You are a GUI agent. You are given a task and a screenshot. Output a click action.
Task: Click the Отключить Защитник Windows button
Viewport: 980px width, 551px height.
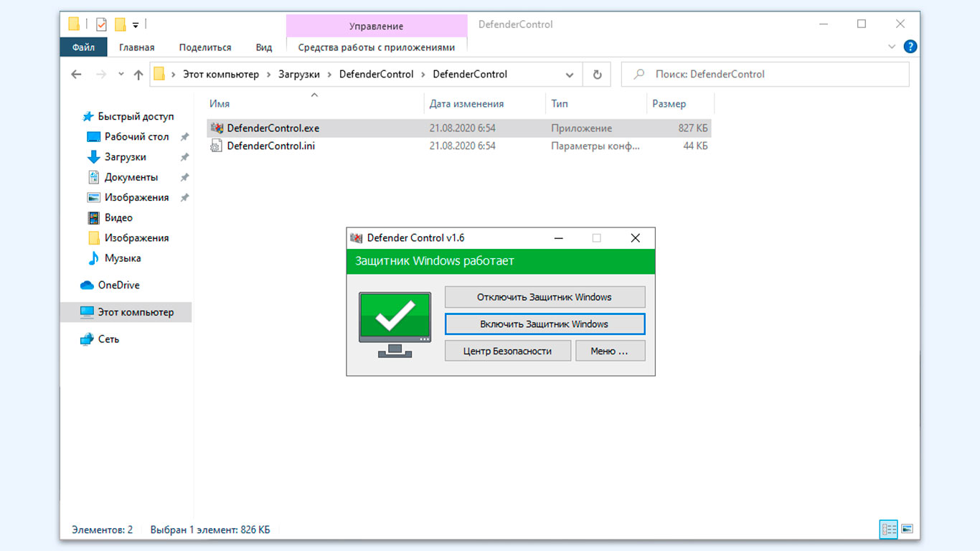(x=545, y=296)
